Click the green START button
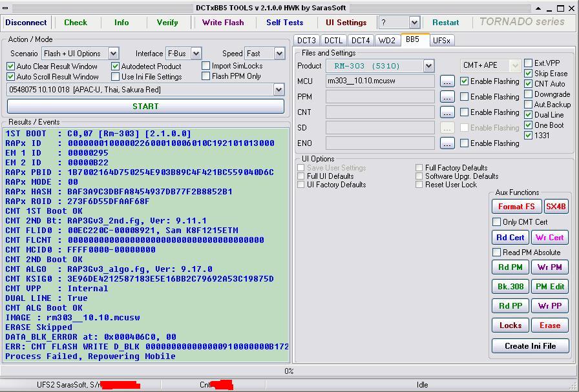The image size is (579, 392). pyautogui.click(x=145, y=107)
